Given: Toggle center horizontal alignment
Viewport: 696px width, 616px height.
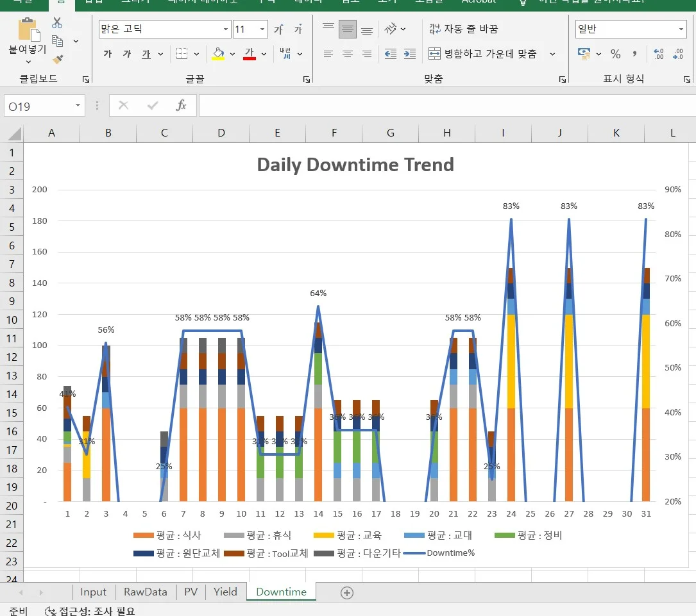Looking at the screenshot, I should [348, 54].
